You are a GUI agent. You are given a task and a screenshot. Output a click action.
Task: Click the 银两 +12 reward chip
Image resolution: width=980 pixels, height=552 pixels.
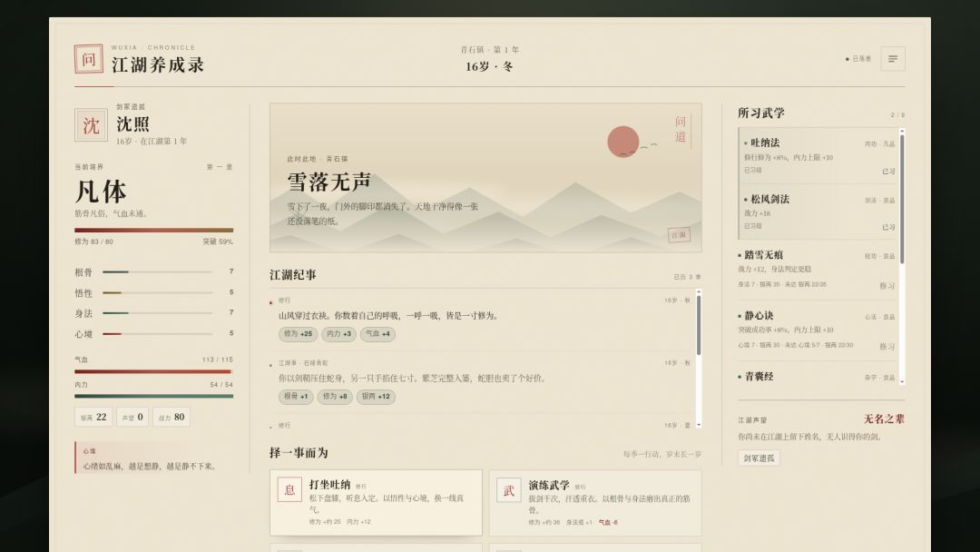click(x=376, y=397)
